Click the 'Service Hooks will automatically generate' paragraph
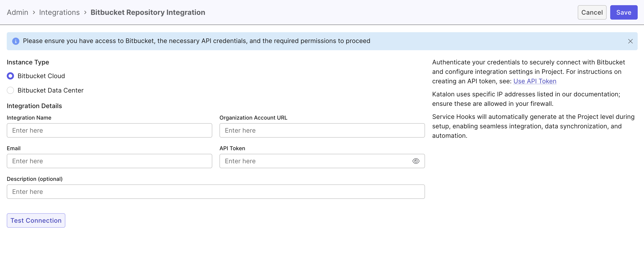Screen dimensions: 644x261 [533, 126]
